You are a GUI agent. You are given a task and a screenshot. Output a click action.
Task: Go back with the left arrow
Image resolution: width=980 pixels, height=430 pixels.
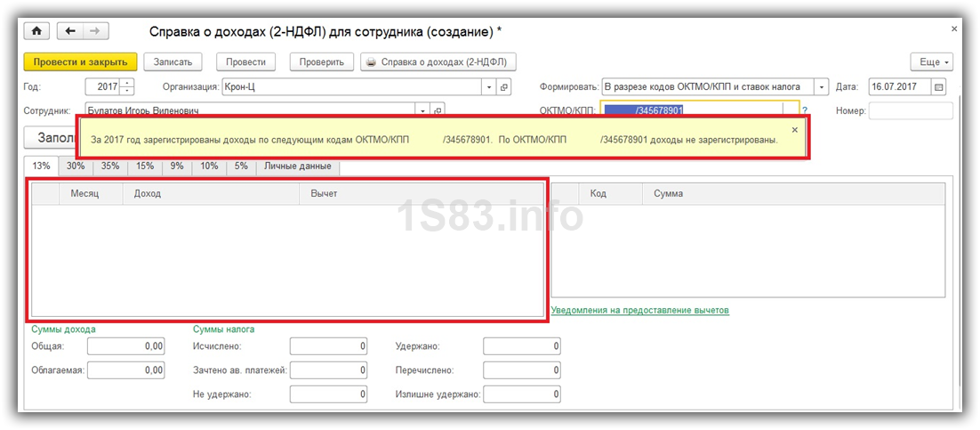click(x=70, y=31)
